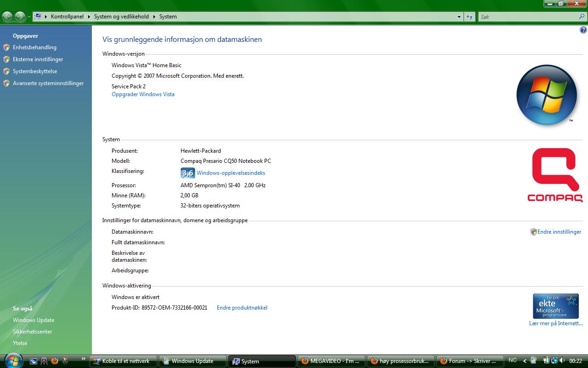The height and width of the screenshot is (368, 588).
Task: Click shield icon next to Avanserte systeminnstillinger
Action: (6, 83)
